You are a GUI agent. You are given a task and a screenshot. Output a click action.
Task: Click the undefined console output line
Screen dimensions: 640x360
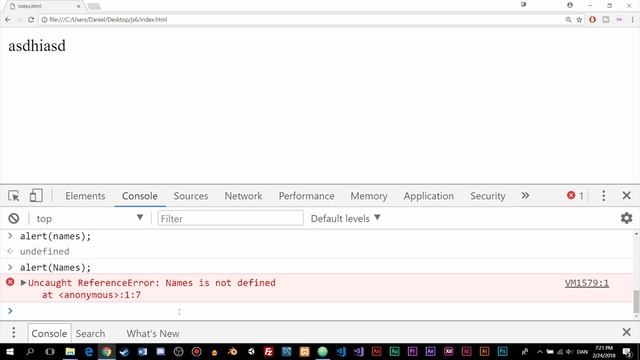click(44, 251)
